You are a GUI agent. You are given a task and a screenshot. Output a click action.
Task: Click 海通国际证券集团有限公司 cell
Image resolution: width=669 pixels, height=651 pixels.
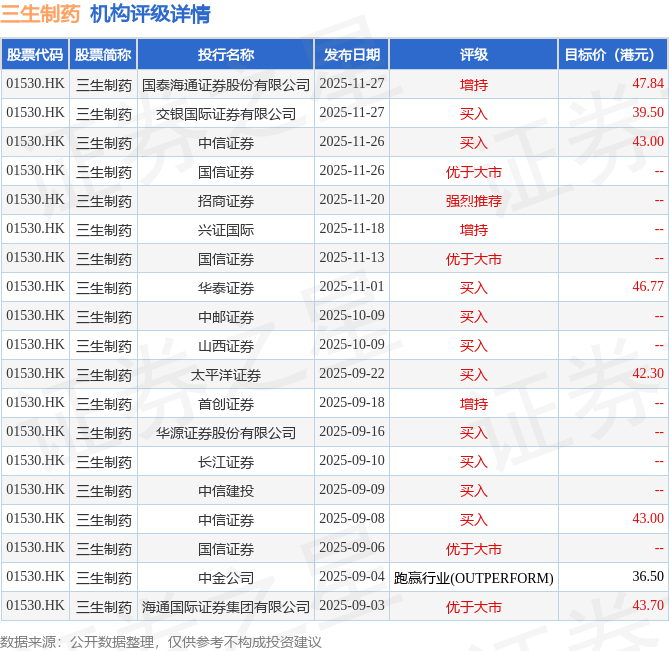pos(226,607)
